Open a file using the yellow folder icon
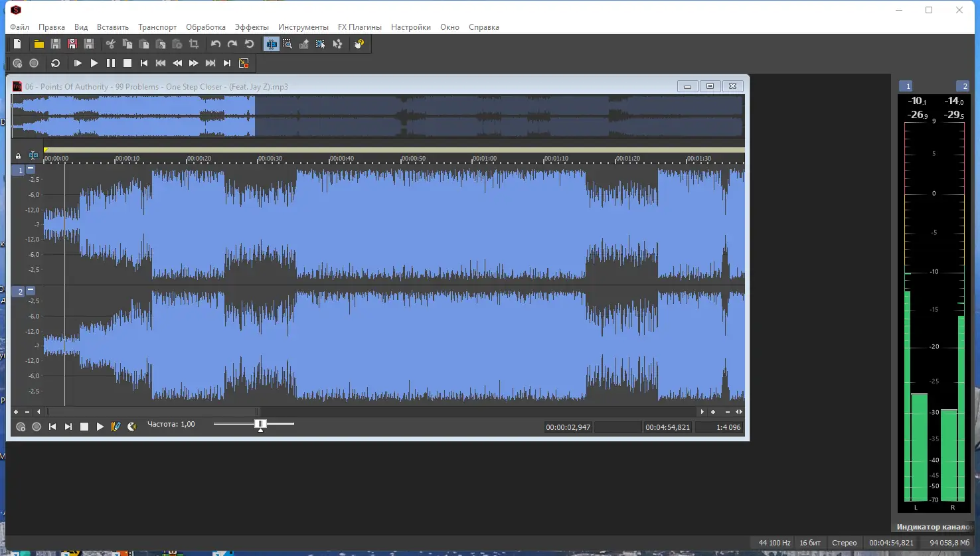This screenshot has width=980, height=556. (x=39, y=44)
